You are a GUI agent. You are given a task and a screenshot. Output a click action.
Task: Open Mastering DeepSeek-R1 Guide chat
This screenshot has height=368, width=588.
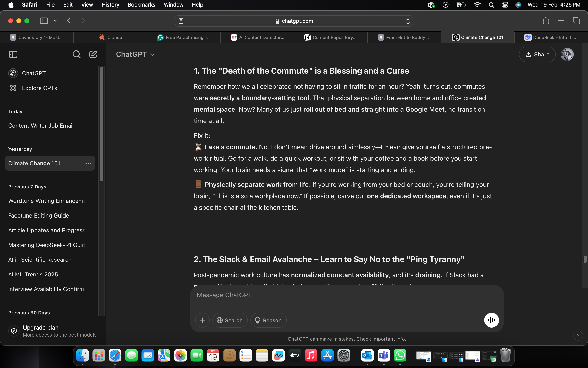pyautogui.click(x=50, y=245)
